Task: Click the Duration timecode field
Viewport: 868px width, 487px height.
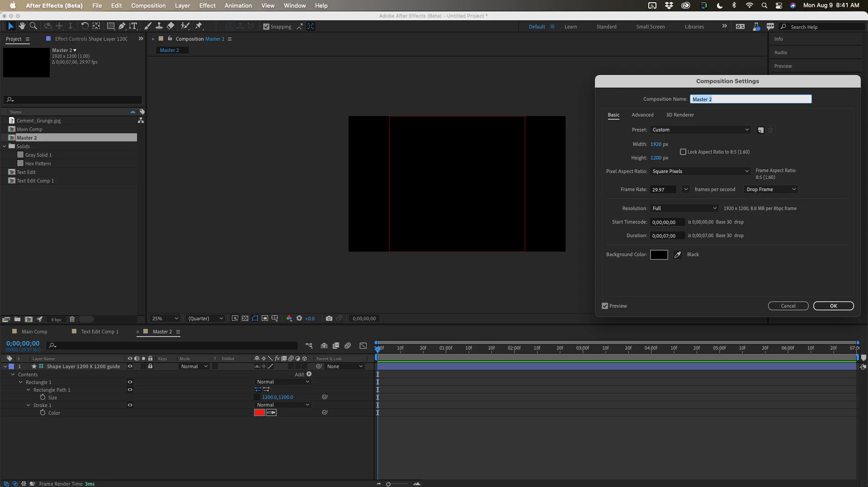Action: (667, 236)
